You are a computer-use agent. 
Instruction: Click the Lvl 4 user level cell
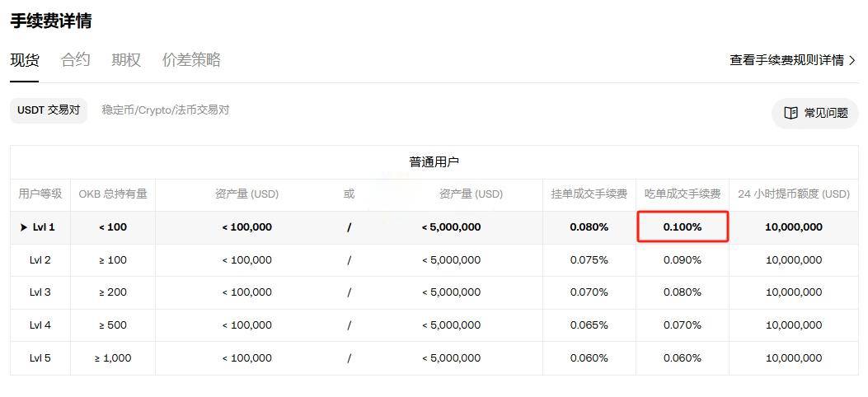(40, 325)
